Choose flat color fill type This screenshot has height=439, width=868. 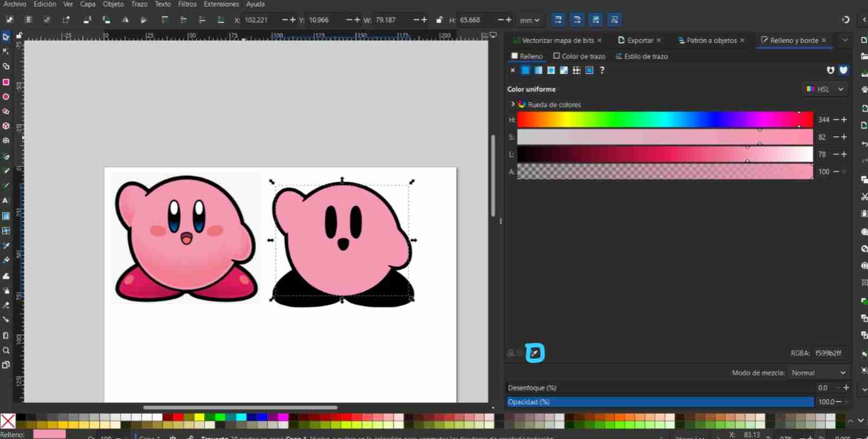[525, 70]
